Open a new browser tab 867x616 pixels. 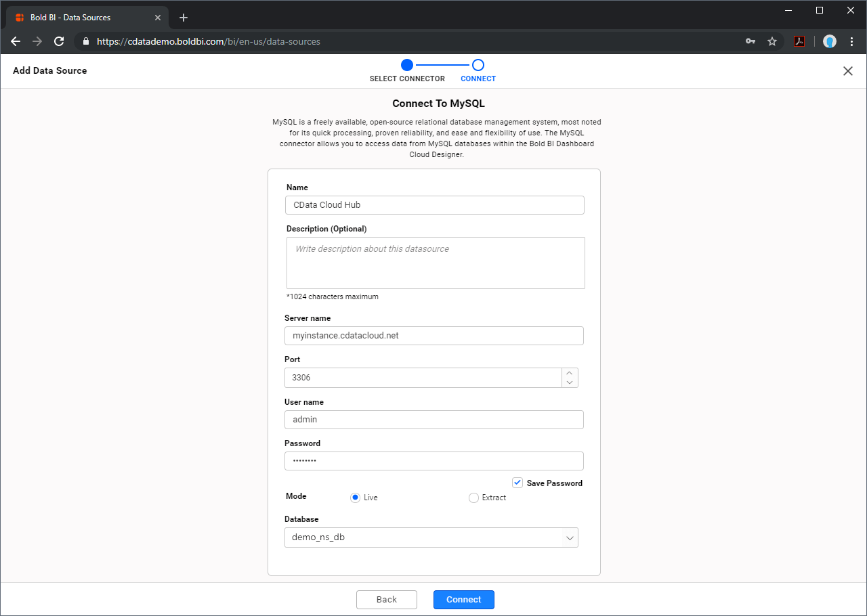pyautogui.click(x=184, y=18)
